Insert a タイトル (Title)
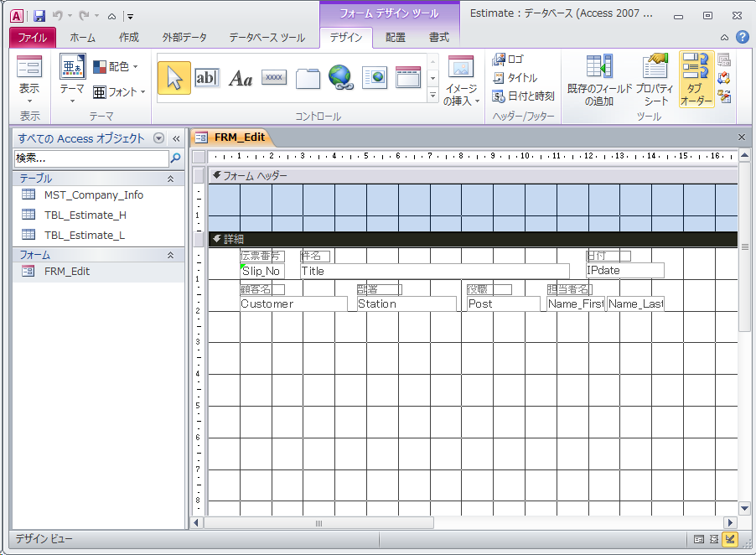 515,78
